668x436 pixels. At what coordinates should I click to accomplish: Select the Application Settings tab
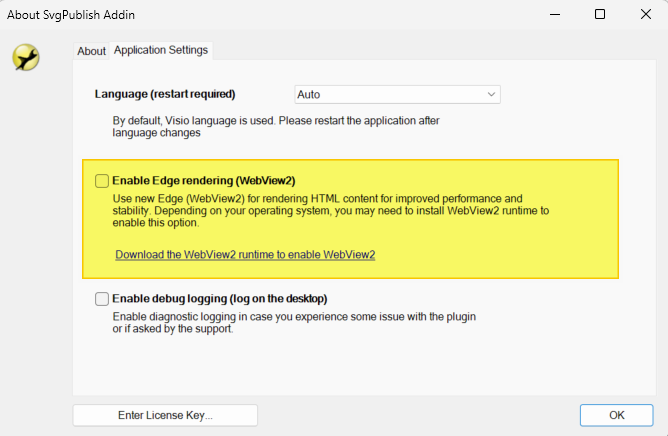(161, 50)
